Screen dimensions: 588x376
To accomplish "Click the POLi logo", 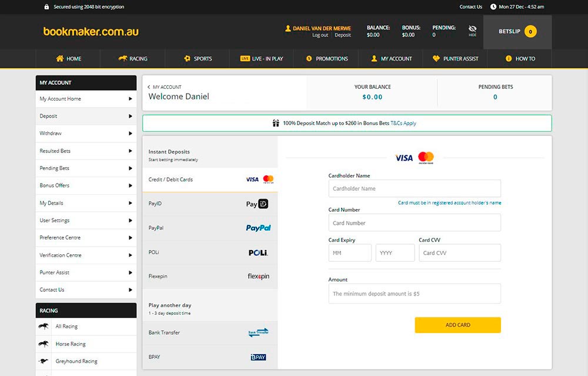I will point(258,252).
